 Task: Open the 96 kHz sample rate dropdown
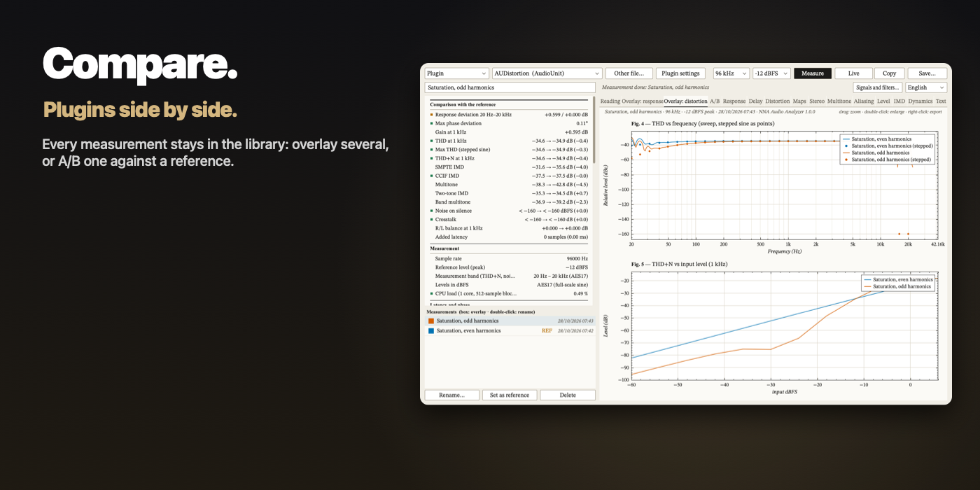point(731,73)
